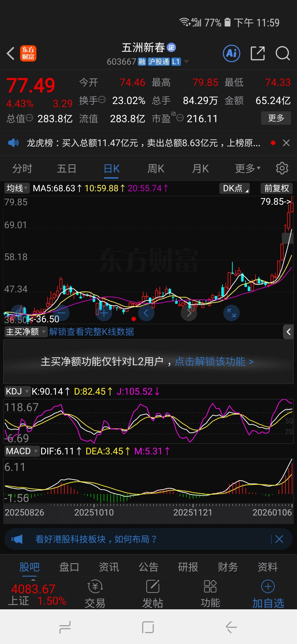Tap 更多 button for more quote data
The image size is (297, 644).
point(276,118)
